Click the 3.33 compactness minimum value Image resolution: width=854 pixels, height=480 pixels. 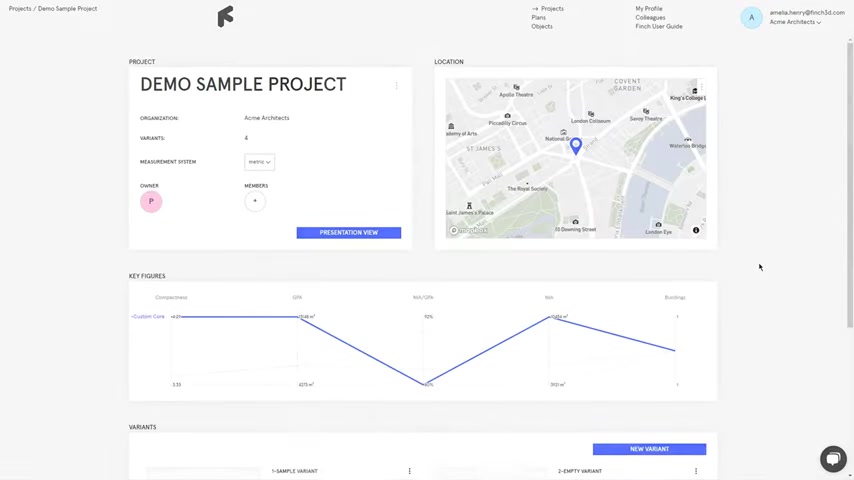[176, 385]
